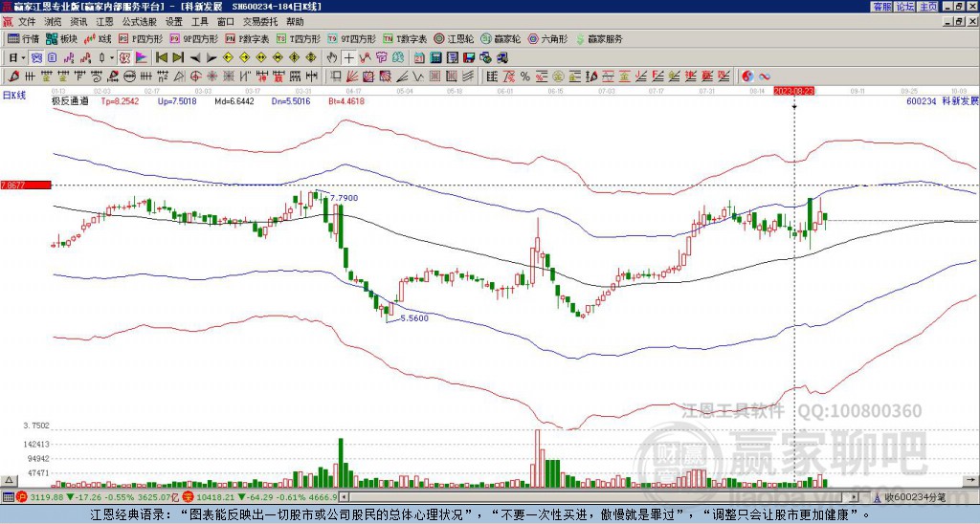The image size is (980, 524).
Task: Click the 行情 quotes toolbar button
Action: pos(24,39)
